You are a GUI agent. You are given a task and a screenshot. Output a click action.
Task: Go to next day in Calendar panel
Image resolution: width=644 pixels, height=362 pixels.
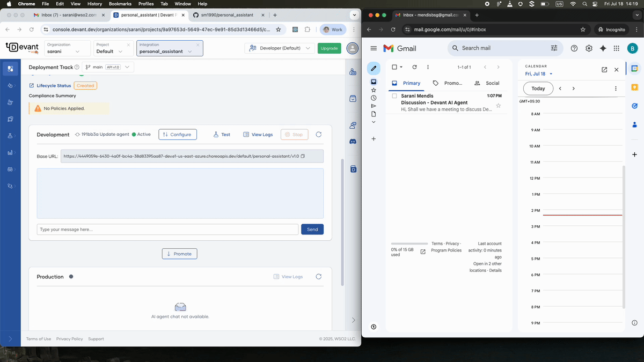coord(573,88)
